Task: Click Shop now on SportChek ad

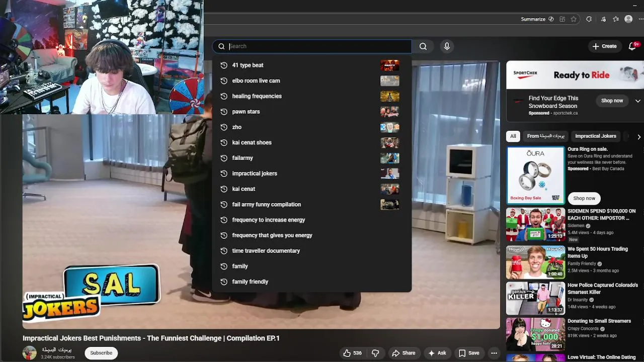Action: (x=612, y=101)
